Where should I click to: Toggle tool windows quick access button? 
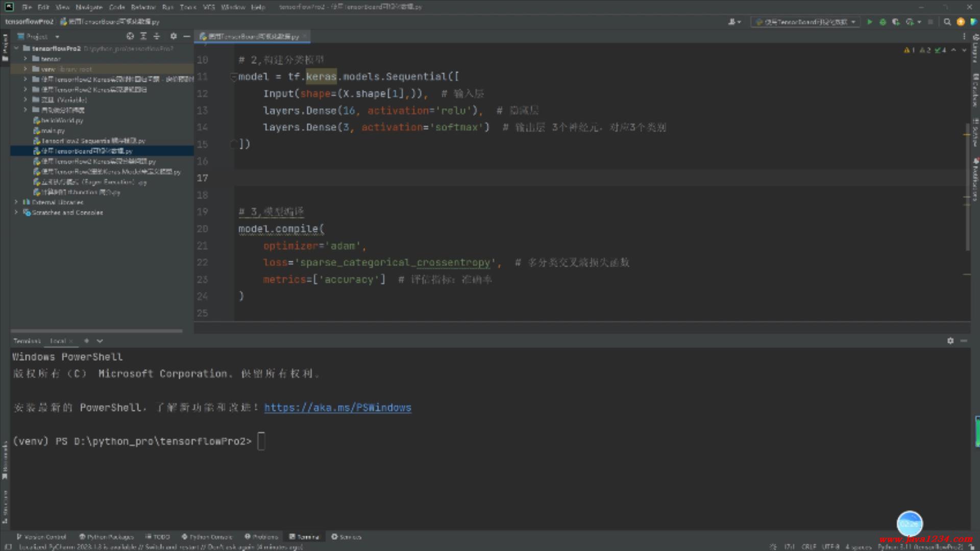[x=8, y=546]
